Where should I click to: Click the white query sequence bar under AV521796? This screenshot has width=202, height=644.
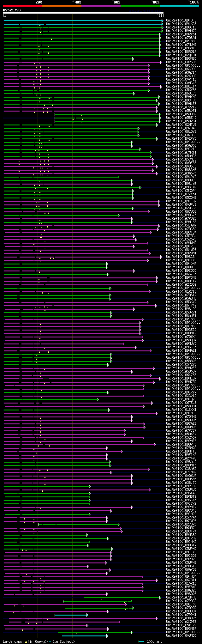click(83, 13)
